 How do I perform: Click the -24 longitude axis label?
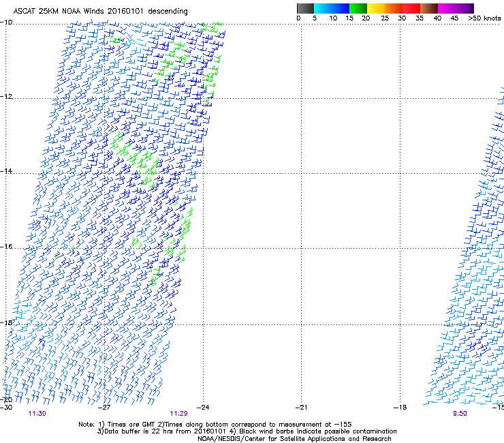click(203, 408)
